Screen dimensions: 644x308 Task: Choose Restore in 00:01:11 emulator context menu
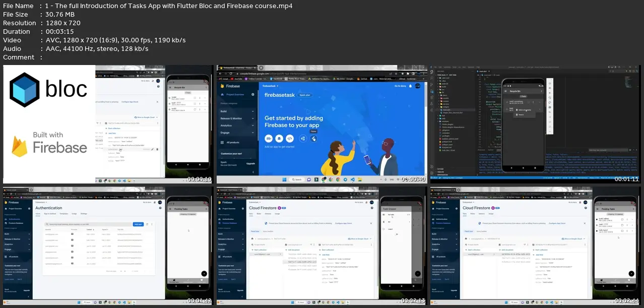tap(521, 115)
